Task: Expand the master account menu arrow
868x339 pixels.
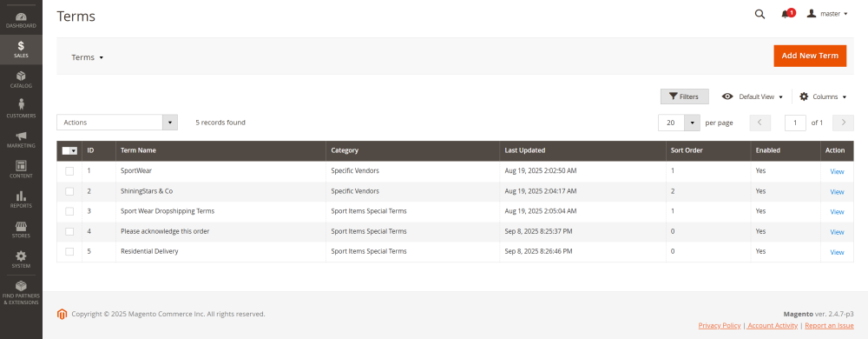Action: tap(845, 14)
